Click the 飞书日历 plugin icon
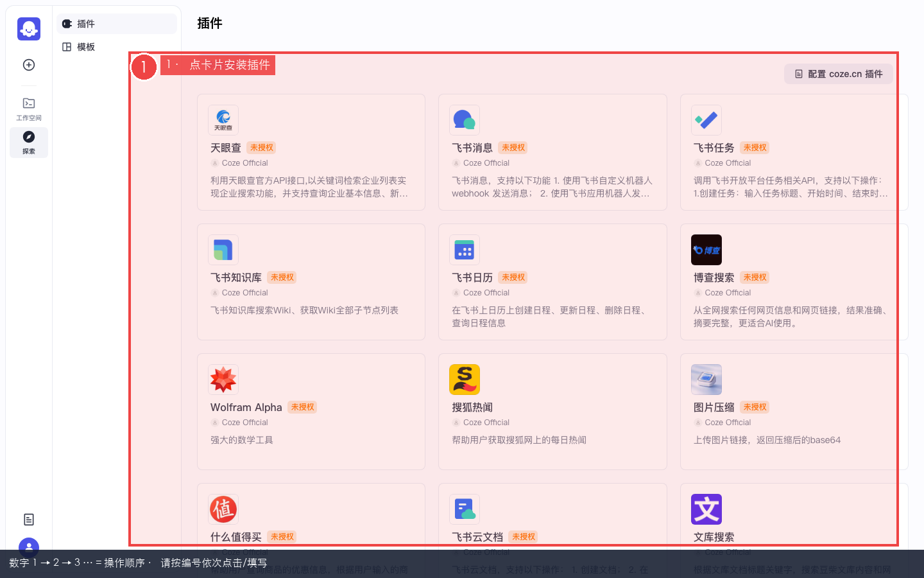Viewport: 924px width, 578px height. pyautogui.click(x=465, y=250)
